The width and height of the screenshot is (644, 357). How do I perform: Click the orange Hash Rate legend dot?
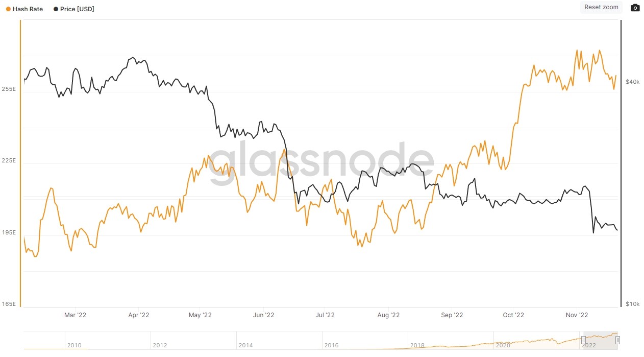(x=8, y=9)
